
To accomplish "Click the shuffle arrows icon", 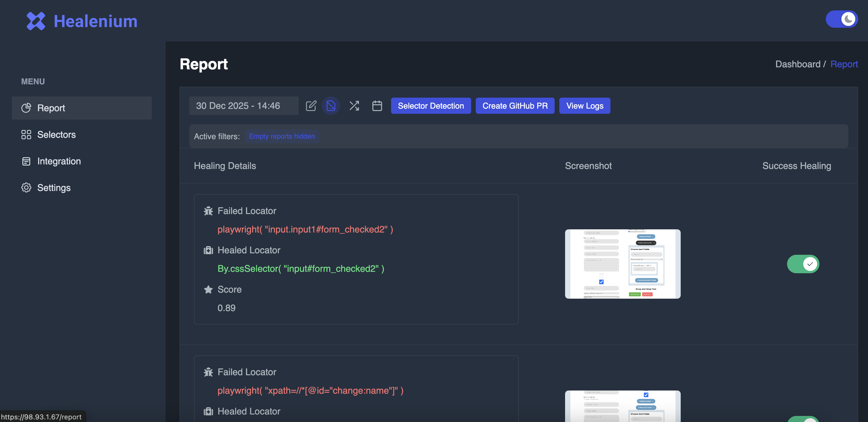I will pos(354,106).
